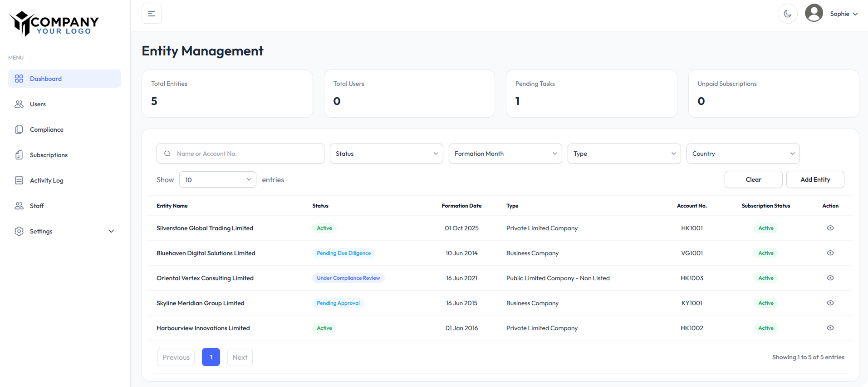
Task: Toggle dark mode with the moon icon
Action: coord(787,14)
